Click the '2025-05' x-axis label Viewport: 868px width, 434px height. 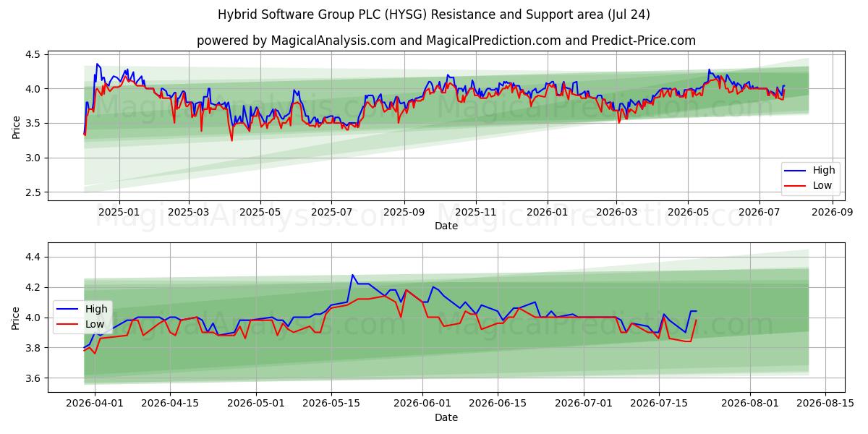click(260, 212)
